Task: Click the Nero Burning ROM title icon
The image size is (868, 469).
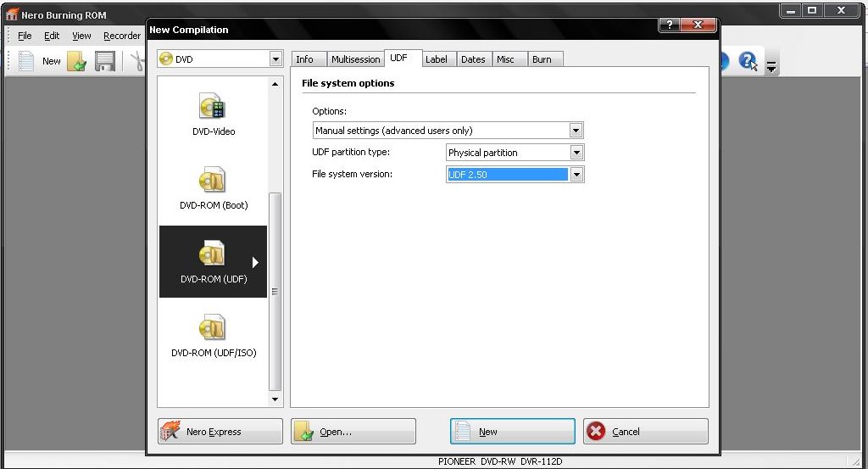Action: click(12, 14)
